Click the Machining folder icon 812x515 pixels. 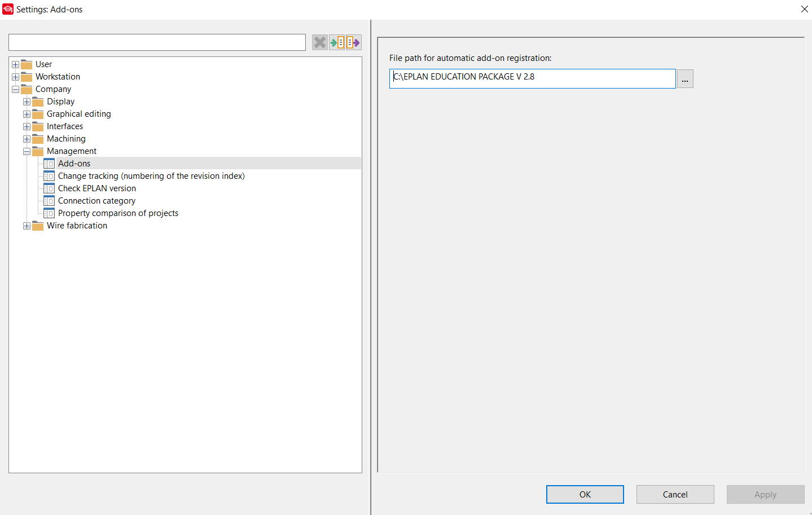(x=38, y=139)
